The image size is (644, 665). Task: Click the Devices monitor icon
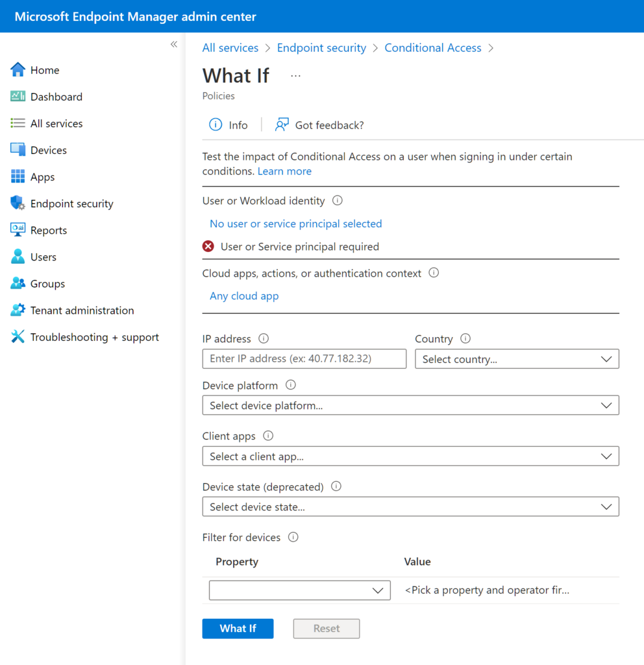pos(18,150)
